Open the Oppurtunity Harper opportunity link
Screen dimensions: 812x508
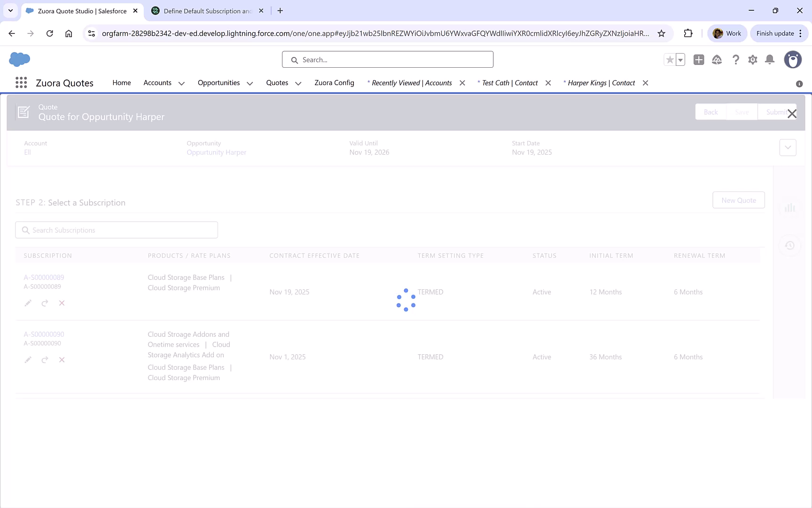click(x=216, y=152)
